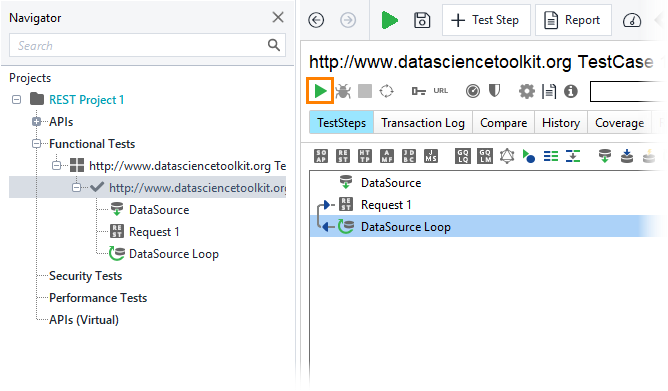Open the Coverage tab
Screen dimensions: 668x391
coord(619,123)
